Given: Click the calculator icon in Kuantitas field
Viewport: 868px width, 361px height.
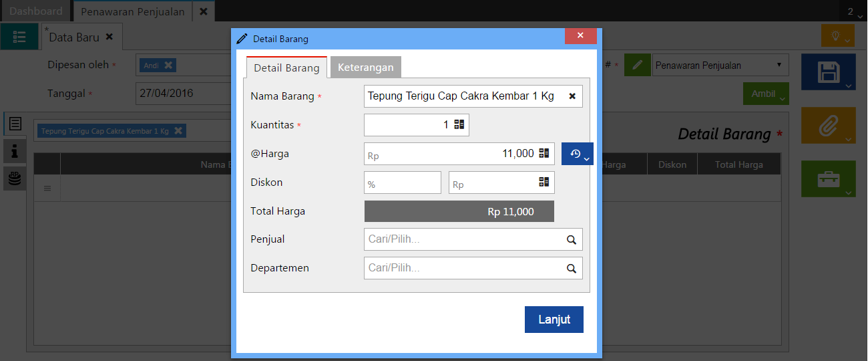Looking at the screenshot, I should [459, 125].
